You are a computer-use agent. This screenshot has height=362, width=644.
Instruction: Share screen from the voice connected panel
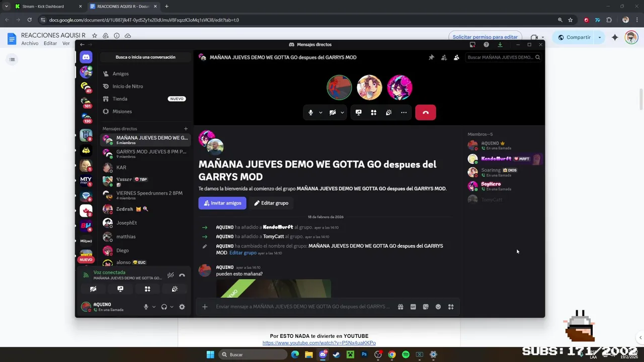(120, 289)
